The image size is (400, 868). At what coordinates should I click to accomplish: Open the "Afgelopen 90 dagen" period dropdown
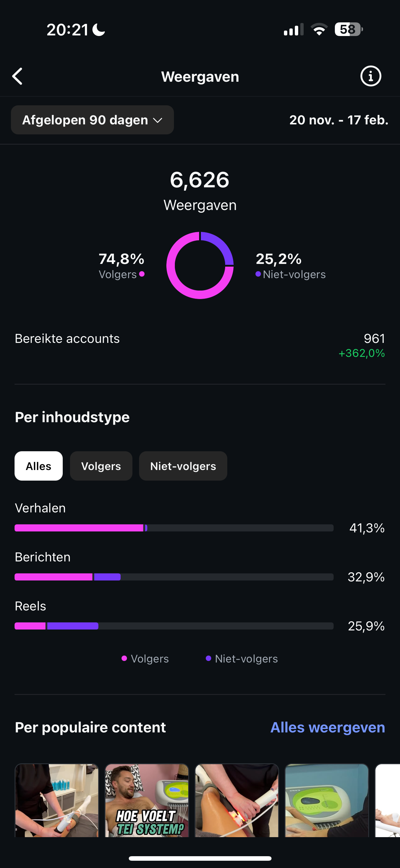click(x=92, y=120)
